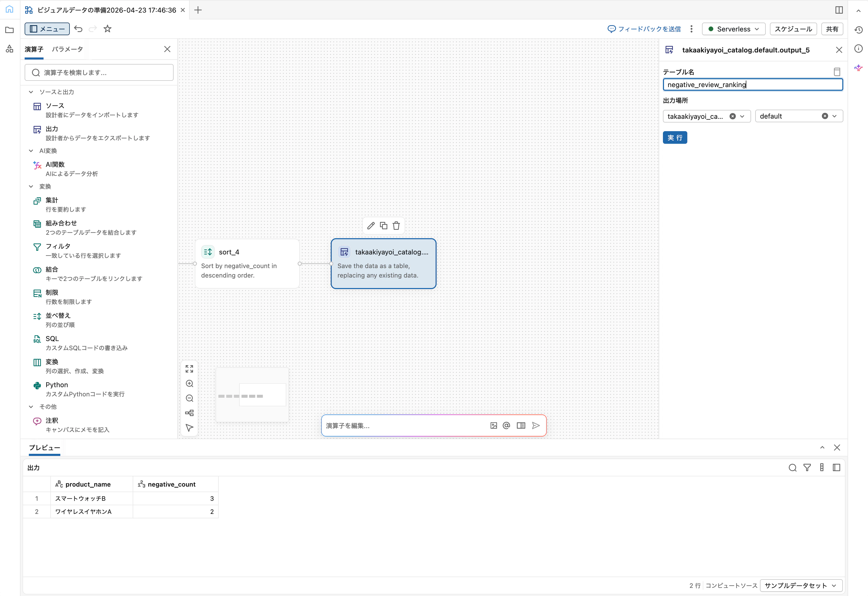Screen dimensions: 868x596
Task: Switch to the パラメータ tab
Action: (67, 49)
